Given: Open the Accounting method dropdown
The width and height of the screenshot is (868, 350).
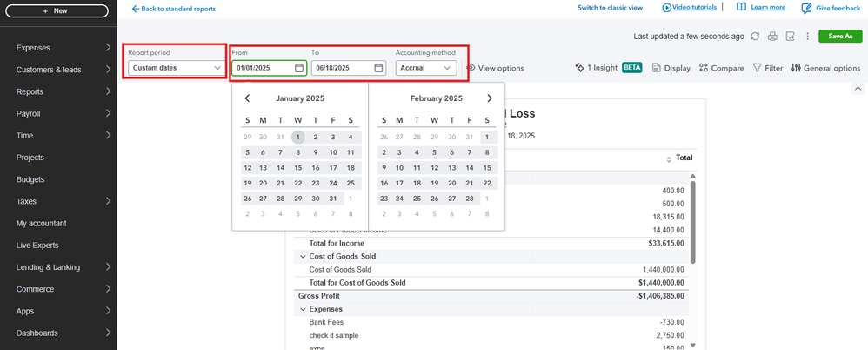Looking at the screenshot, I should tap(425, 68).
